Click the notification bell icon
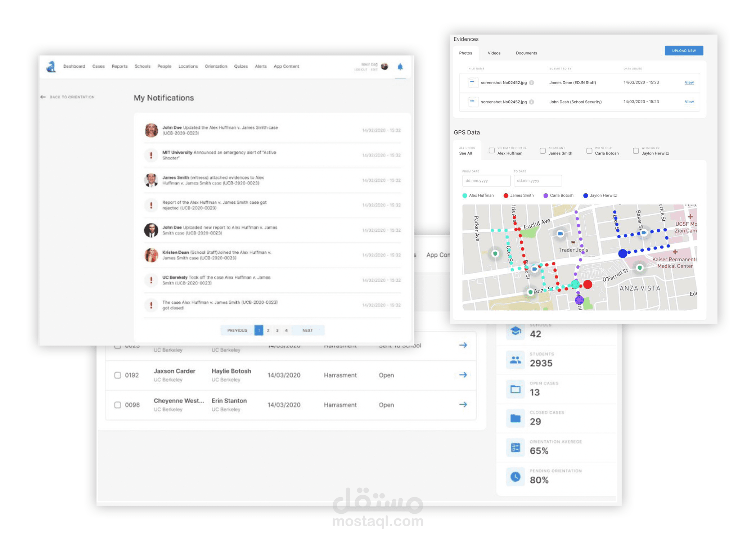The width and height of the screenshot is (756, 540). (x=400, y=67)
